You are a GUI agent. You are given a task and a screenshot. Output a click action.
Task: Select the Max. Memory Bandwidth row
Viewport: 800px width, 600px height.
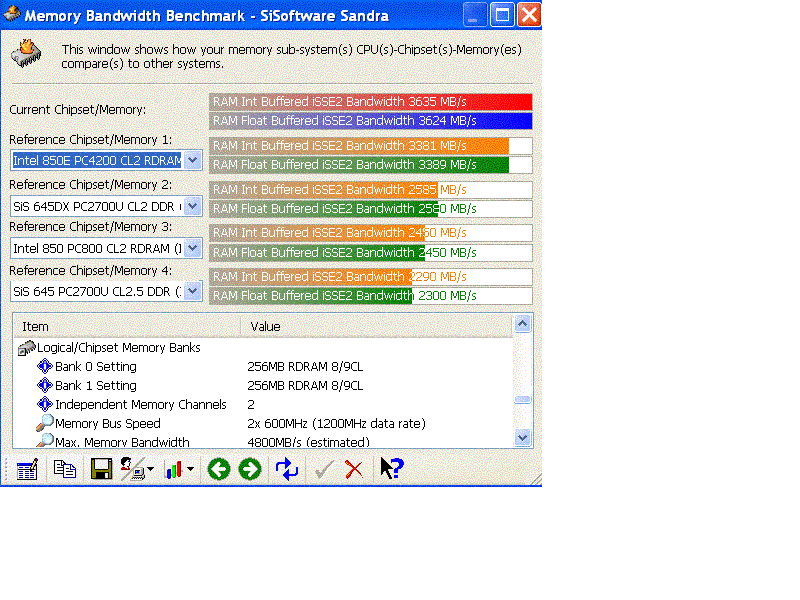pyautogui.click(x=263, y=441)
